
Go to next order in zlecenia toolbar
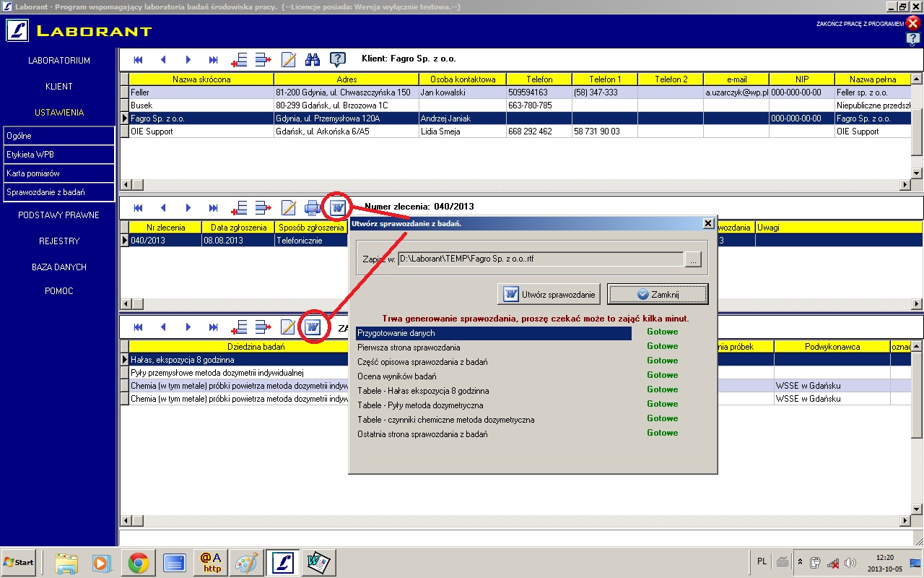tap(188, 208)
